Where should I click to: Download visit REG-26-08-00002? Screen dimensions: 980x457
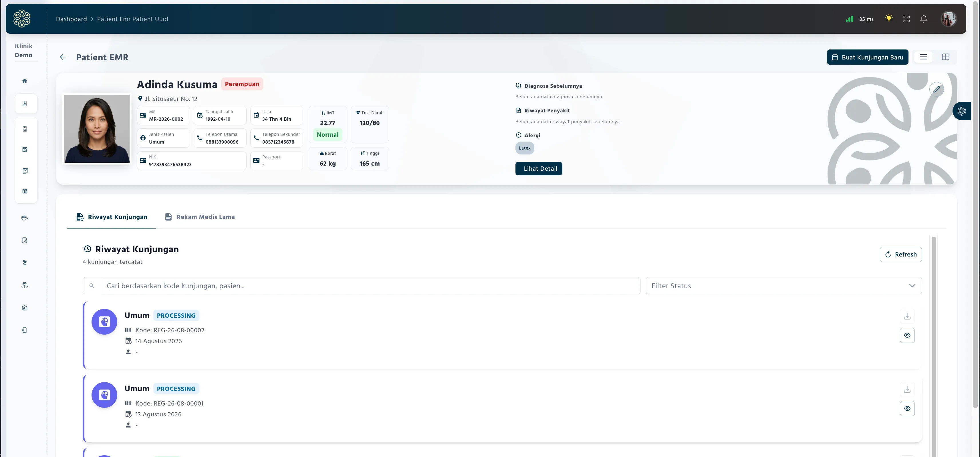[907, 316]
